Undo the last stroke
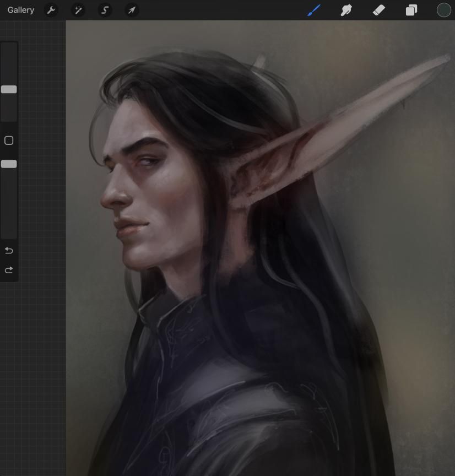Viewport: 455px width, 476px height. [9, 251]
